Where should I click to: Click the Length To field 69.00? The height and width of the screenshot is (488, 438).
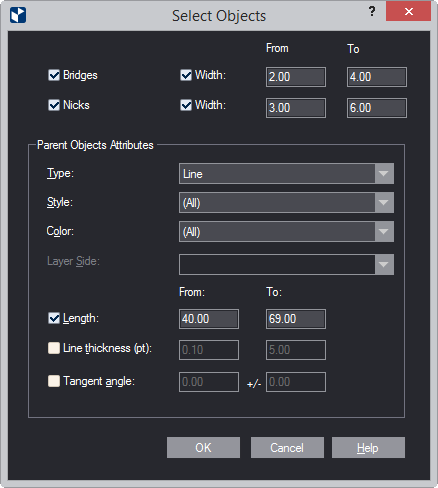(x=296, y=319)
